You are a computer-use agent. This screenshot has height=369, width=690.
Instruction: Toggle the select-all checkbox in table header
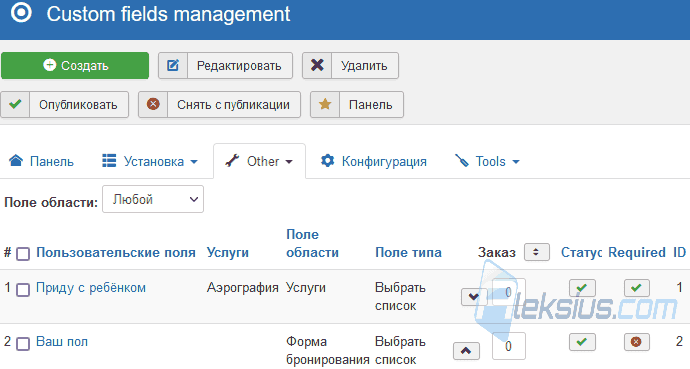pyautogui.click(x=23, y=254)
